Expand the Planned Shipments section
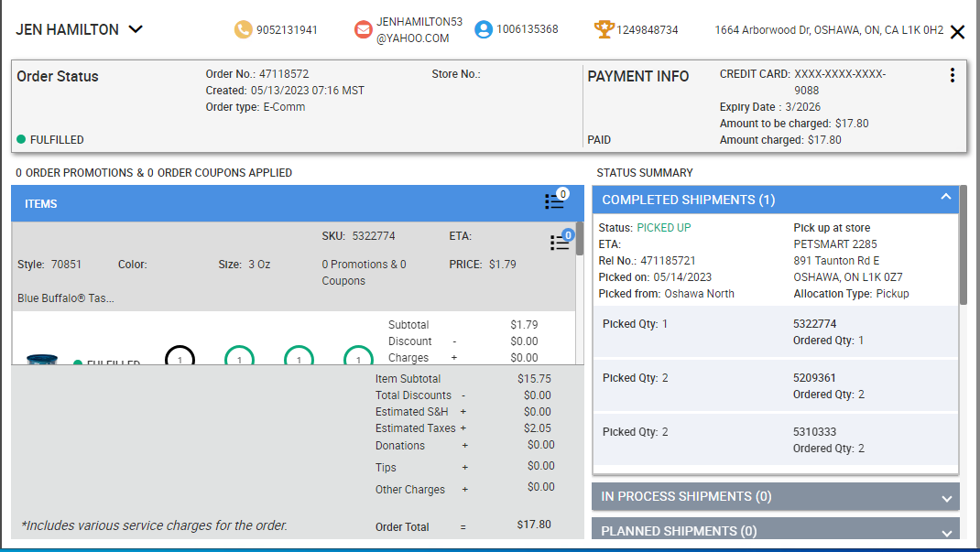The image size is (980, 552). coord(946,532)
